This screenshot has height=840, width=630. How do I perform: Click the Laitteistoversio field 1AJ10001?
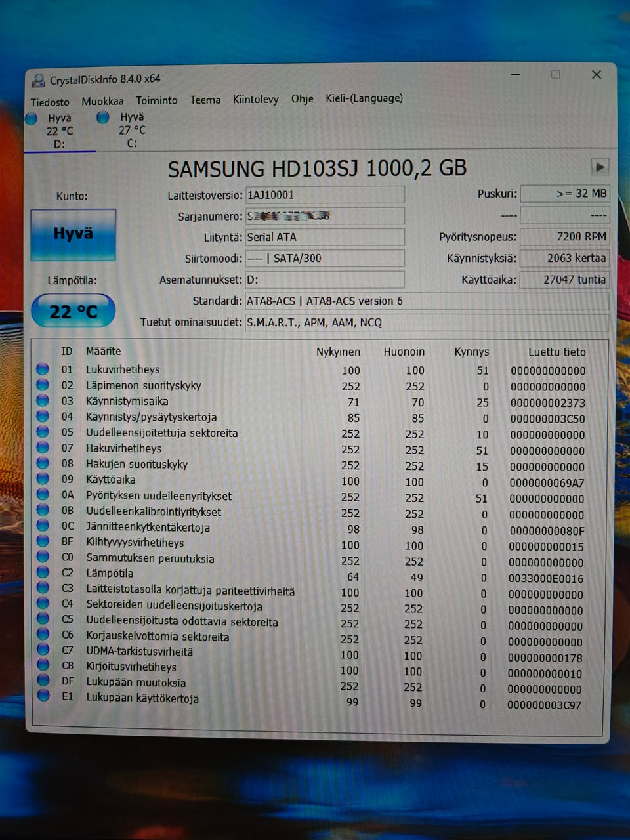pos(325,195)
